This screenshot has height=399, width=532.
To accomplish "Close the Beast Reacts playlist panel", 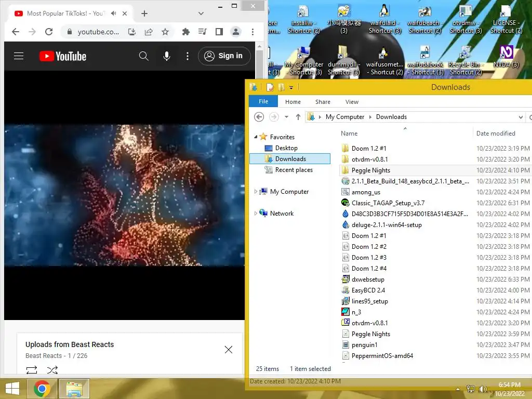I will click(x=229, y=350).
